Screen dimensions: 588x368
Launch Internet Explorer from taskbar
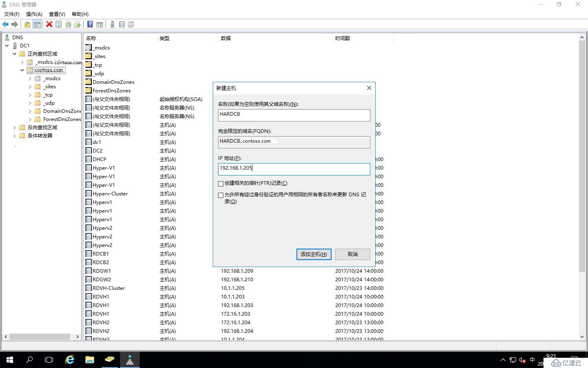pos(70,360)
